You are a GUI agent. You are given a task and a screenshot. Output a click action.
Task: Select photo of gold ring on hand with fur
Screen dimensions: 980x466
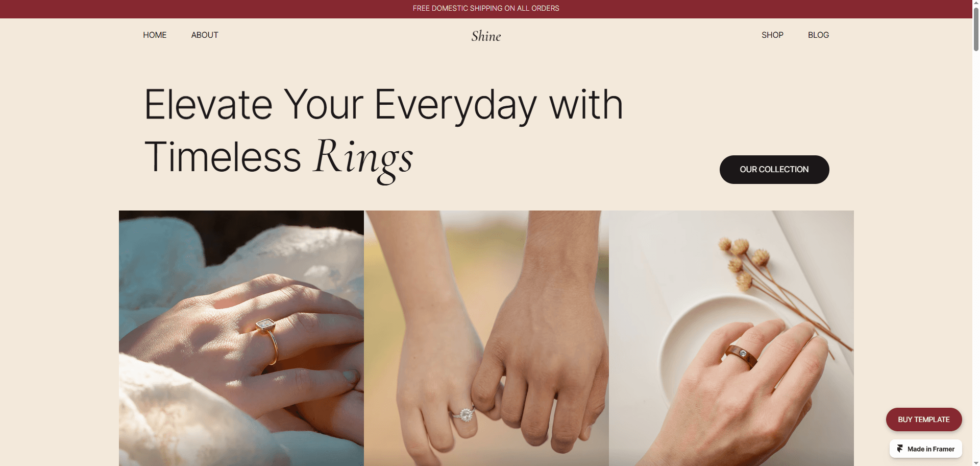(x=241, y=338)
